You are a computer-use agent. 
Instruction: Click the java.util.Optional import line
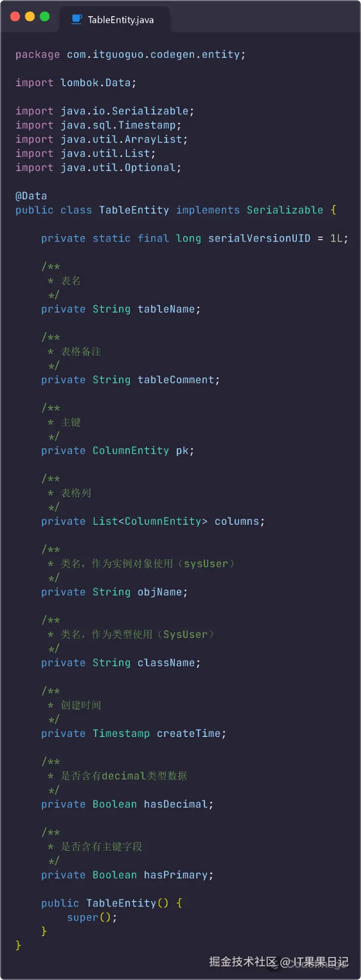coord(120,168)
